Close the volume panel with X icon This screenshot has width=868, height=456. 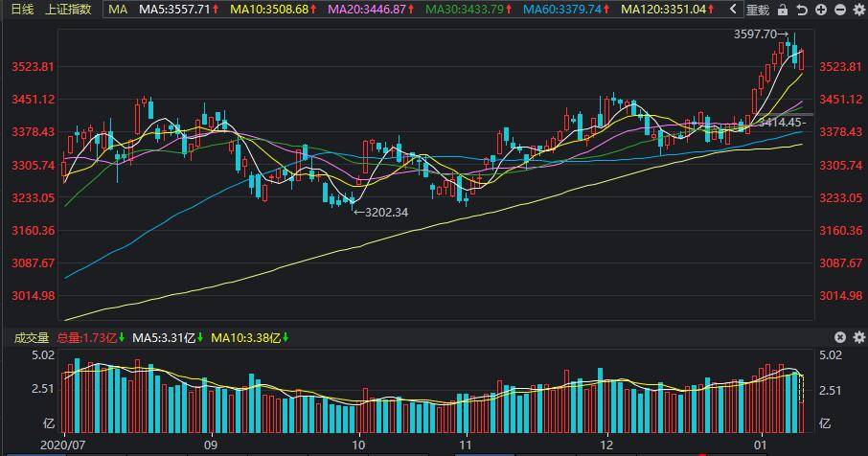pos(840,337)
